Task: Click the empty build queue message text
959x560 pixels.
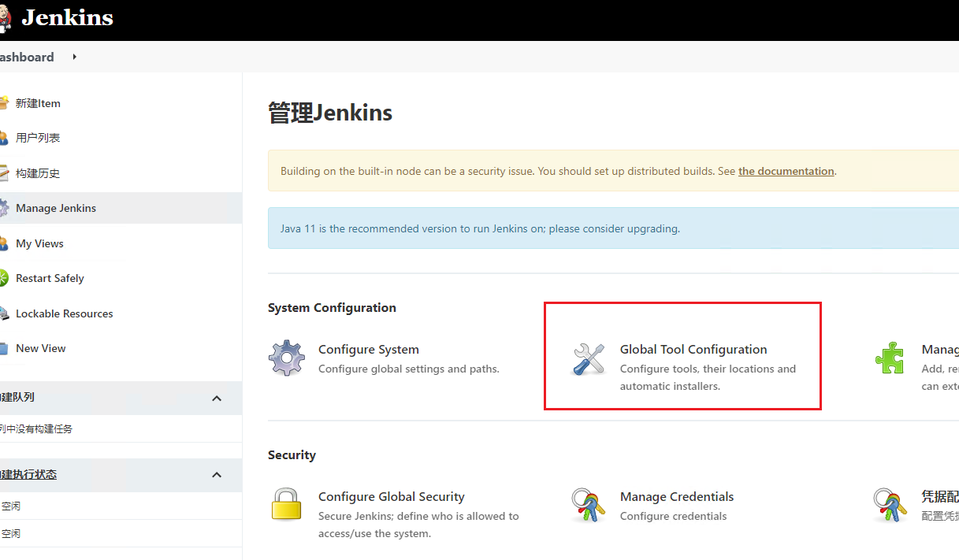Action: [36, 428]
